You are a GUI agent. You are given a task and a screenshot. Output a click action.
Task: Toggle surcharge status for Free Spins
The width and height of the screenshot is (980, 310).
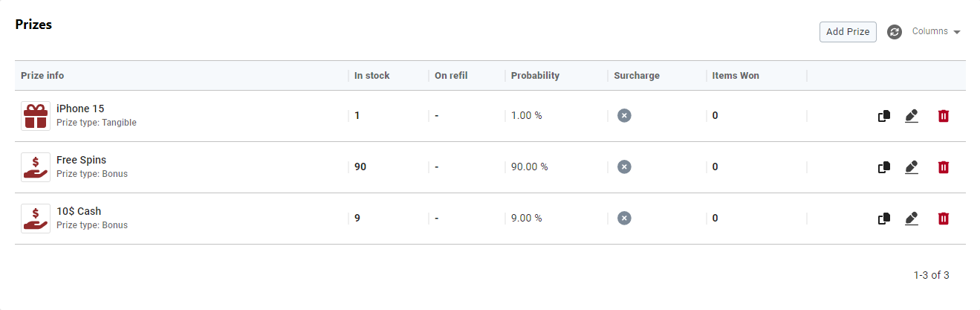624,167
